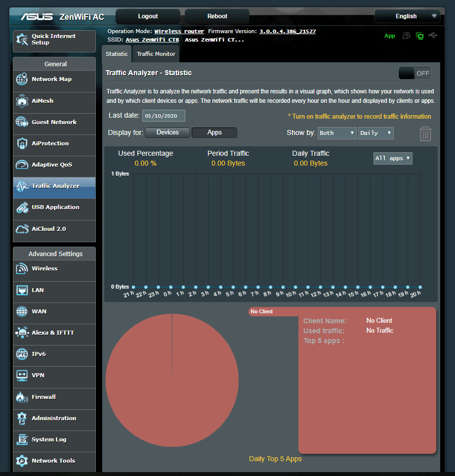
Task: Click the Daily Top 5 Apps caption
Action: (275, 459)
